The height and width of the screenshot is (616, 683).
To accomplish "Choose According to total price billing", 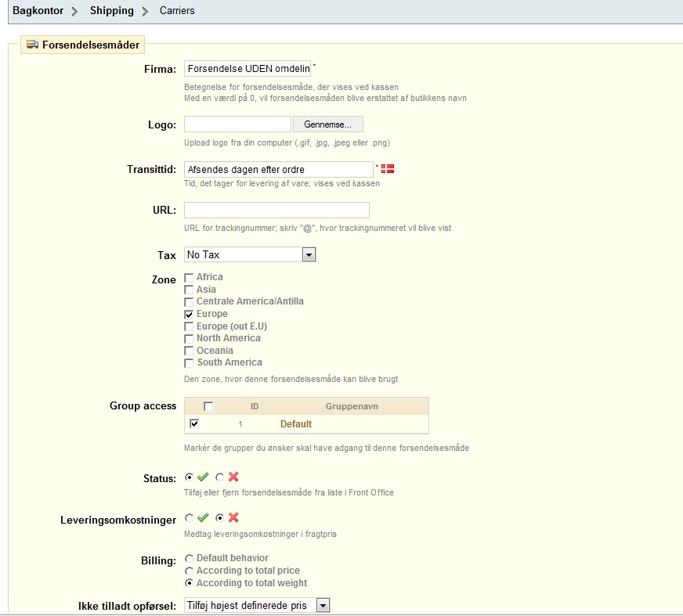I will pos(189,571).
